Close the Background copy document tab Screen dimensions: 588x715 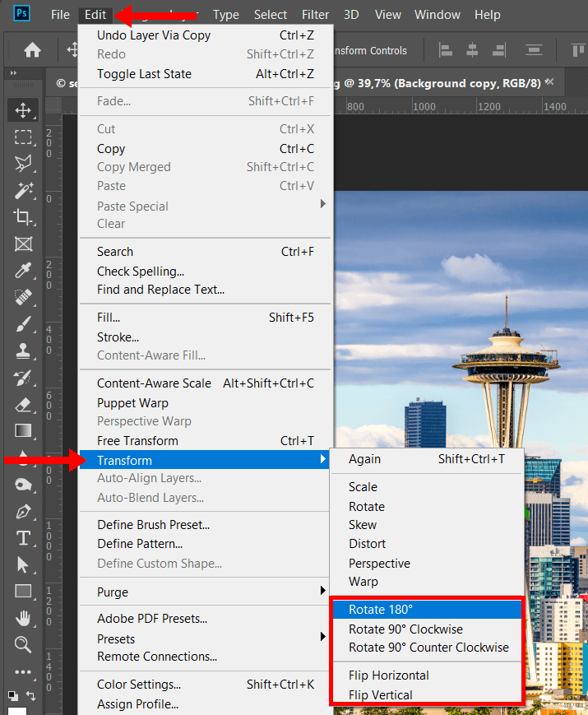[549, 81]
